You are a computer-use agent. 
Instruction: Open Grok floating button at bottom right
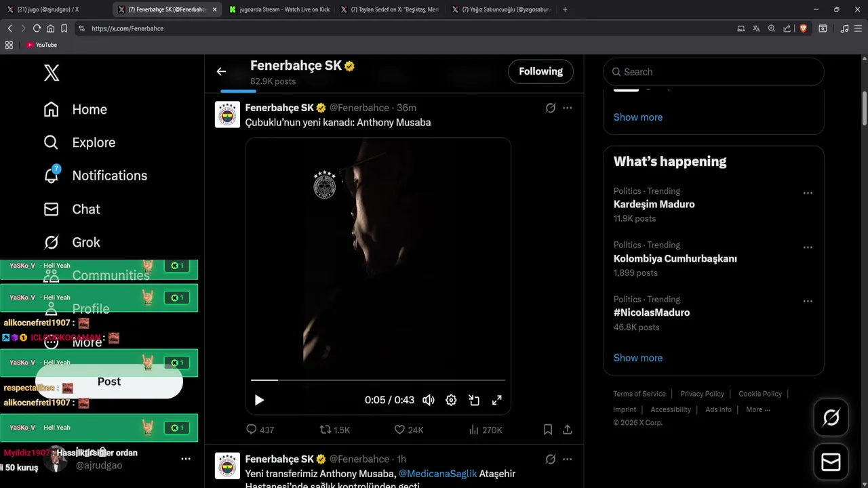pos(831,418)
